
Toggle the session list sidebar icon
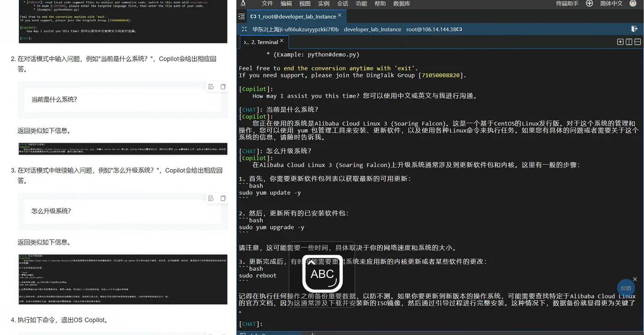(241, 17)
